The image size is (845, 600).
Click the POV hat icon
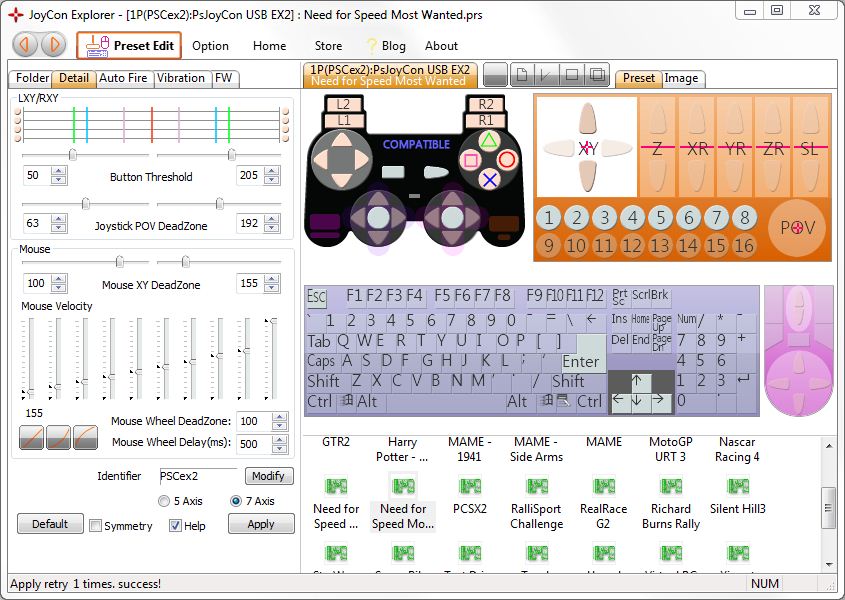point(798,227)
